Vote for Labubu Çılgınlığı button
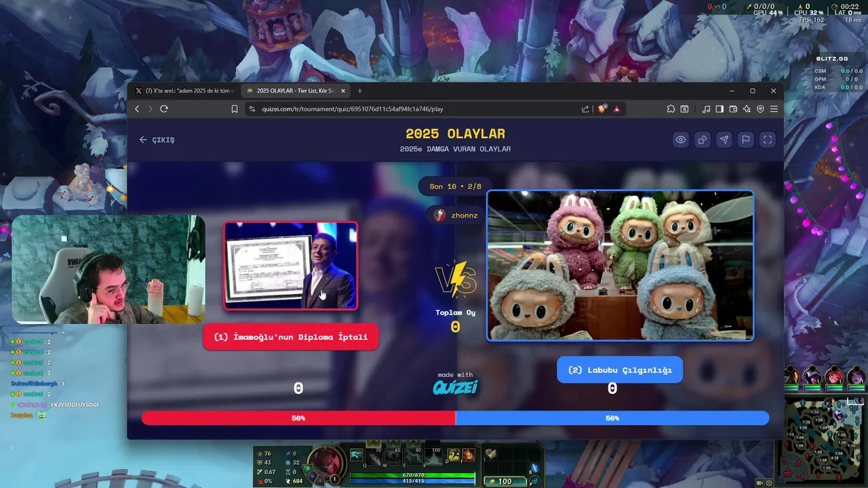868x488 pixels. click(620, 370)
